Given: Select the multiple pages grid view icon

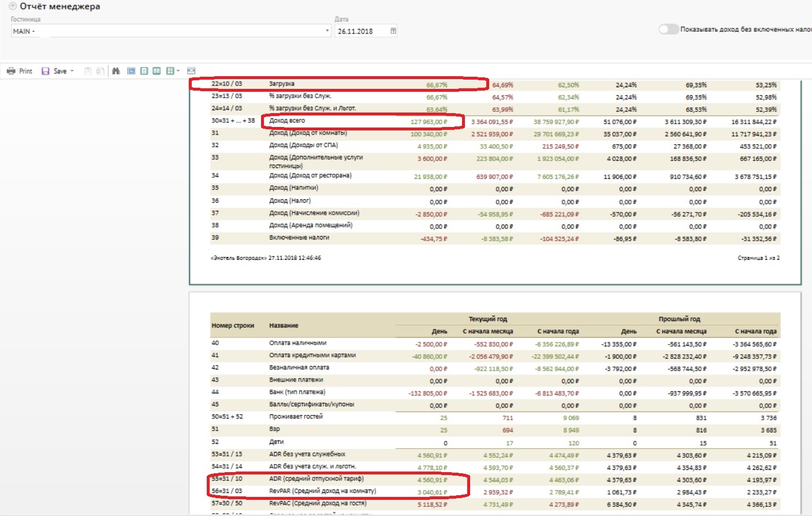Looking at the screenshot, I should (x=170, y=71).
